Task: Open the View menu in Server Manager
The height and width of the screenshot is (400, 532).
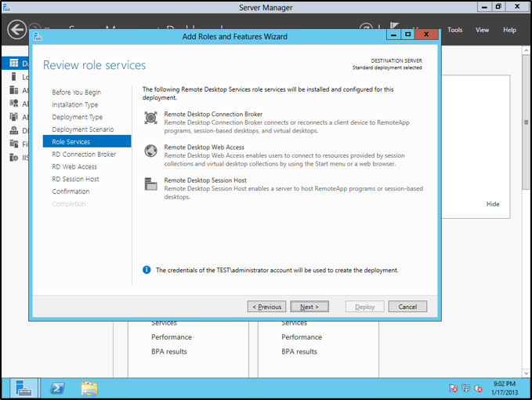Action: tap(483, 30)
